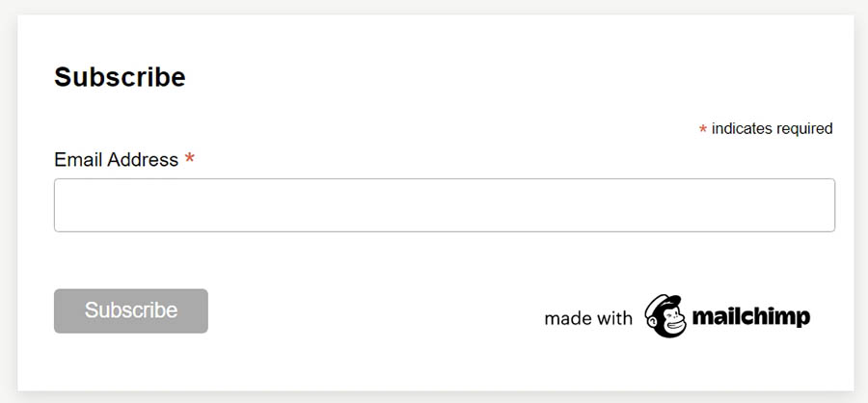Viewport: 868px width, 403px height.
Task: Click the 'indicates required' note text
Action: 772,128
